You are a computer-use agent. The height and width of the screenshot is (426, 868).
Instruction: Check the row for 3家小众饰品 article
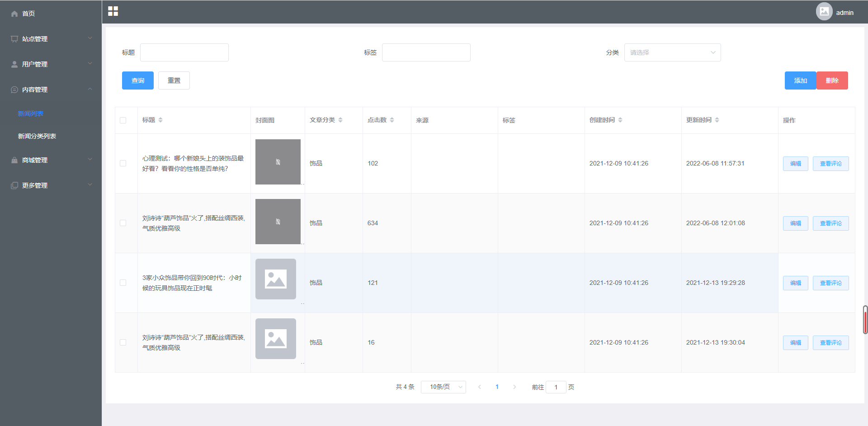pyautogui.click(x=123, y=283)
